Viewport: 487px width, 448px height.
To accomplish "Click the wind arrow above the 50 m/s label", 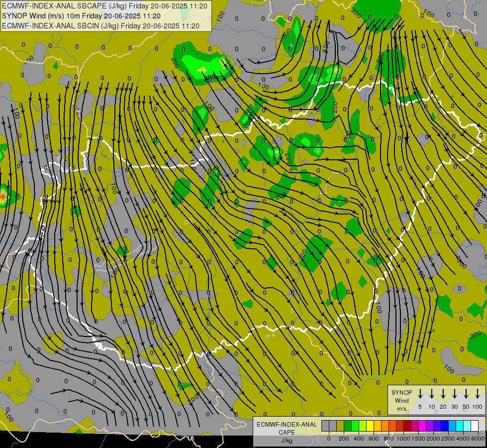I will pos(466,394).
